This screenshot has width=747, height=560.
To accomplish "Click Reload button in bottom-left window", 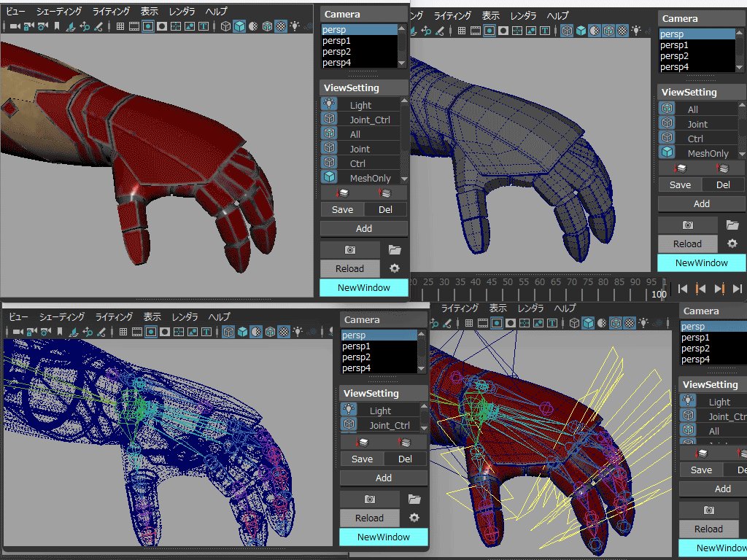I will point(370,518).
